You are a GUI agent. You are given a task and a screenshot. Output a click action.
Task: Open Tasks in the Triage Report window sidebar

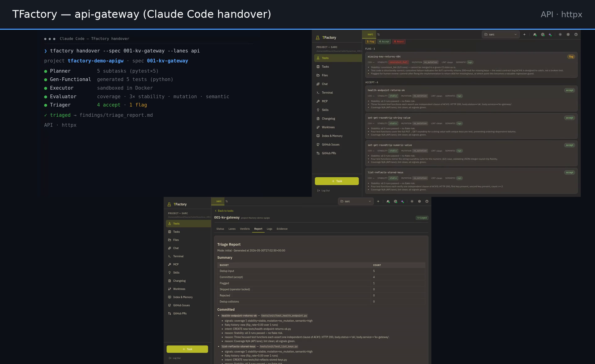pyautogui.click(x=188, y=232)
